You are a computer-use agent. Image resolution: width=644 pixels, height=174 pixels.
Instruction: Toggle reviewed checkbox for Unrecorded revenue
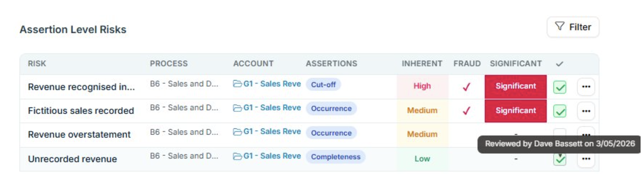559,159
